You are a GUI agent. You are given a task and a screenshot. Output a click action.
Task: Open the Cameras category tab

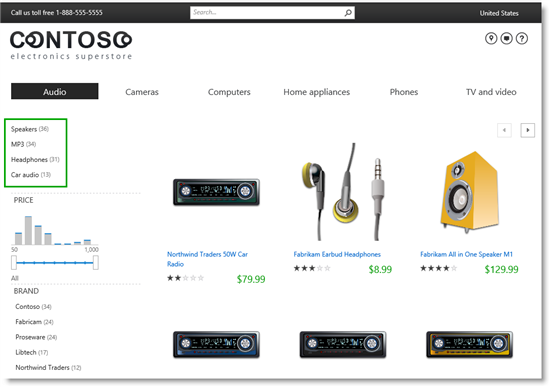(142, 92)
